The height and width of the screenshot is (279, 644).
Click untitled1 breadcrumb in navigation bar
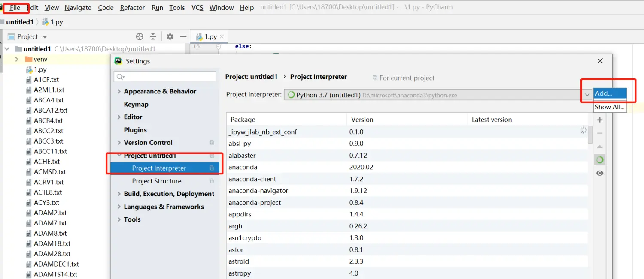(19, 22)
